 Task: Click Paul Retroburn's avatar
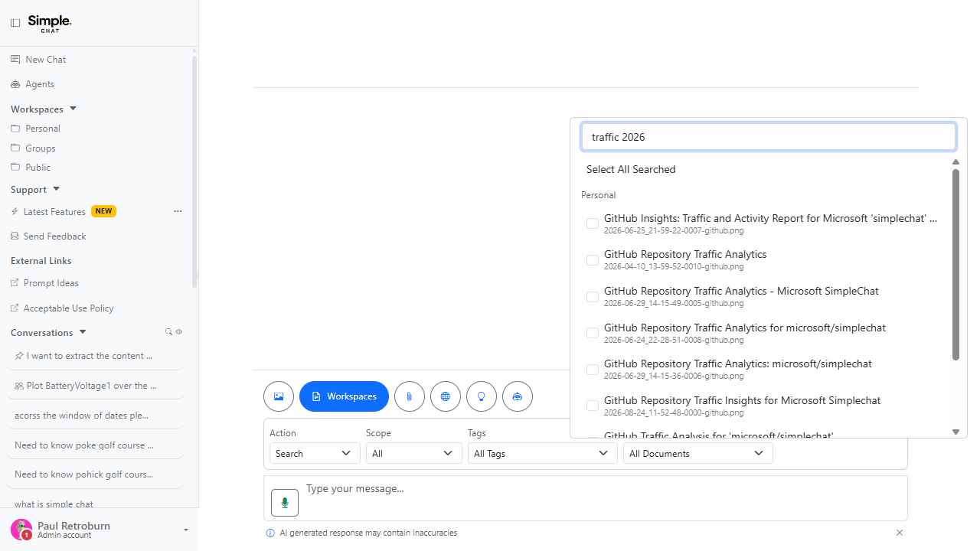pos(21,530)
